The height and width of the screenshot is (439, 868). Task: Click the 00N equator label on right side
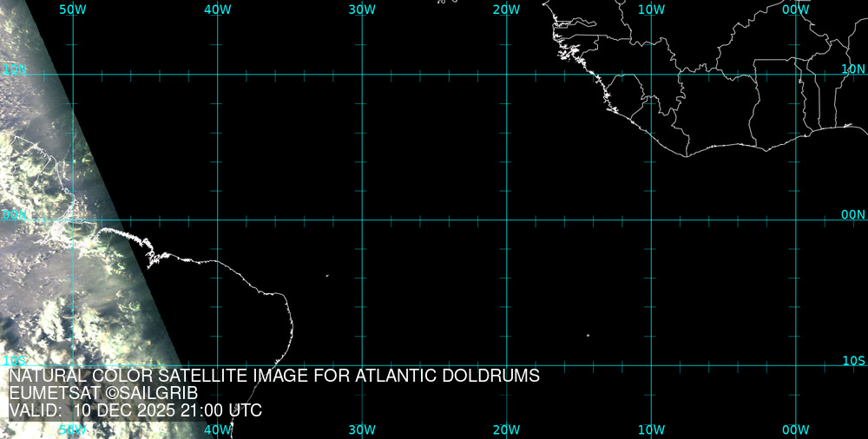click(x=853, y=214)
